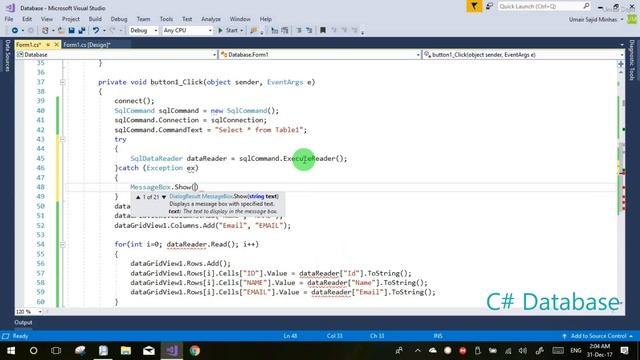The image size is (640, 360).
Task: Switch to the Form1.cs [Design] tab
Action: pos(87,44)
